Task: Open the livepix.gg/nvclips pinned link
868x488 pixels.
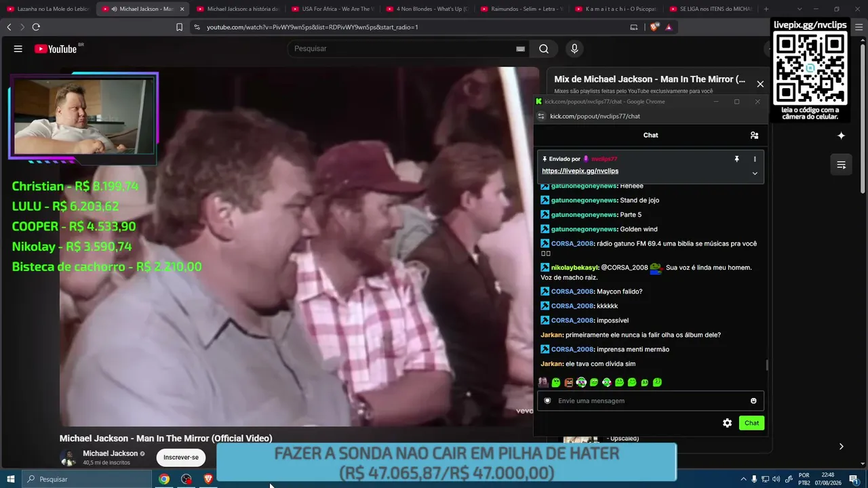Action: click(x=580, y=171)
